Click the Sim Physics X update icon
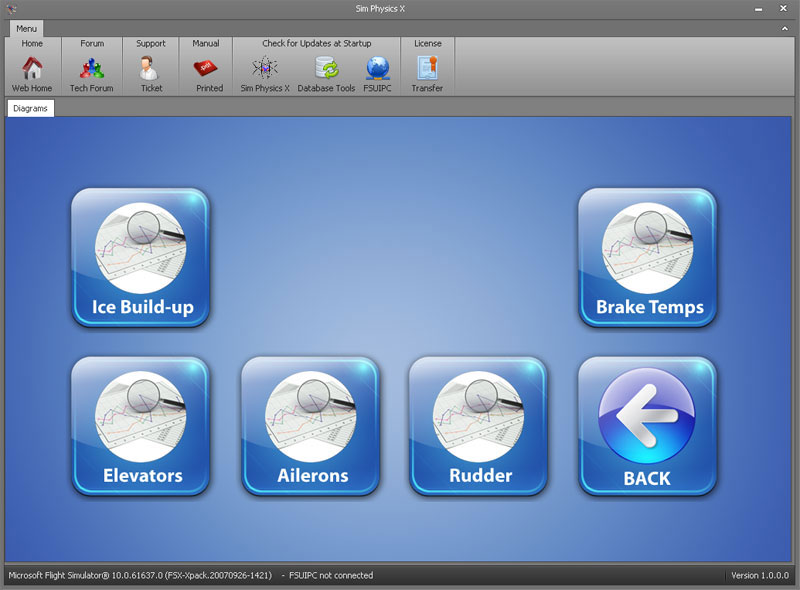Screen dimensions: 800x590 (x=265, y=68)
